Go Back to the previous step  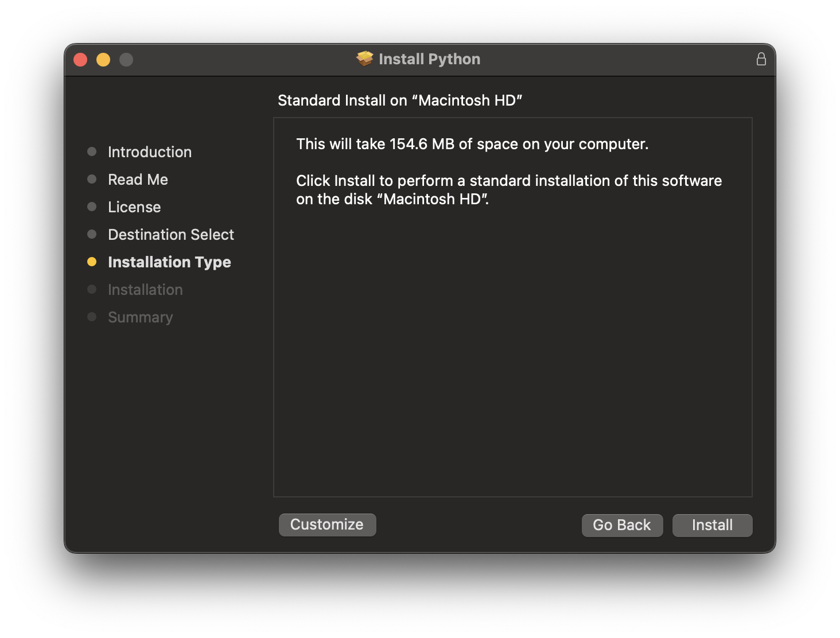point(622,525)
